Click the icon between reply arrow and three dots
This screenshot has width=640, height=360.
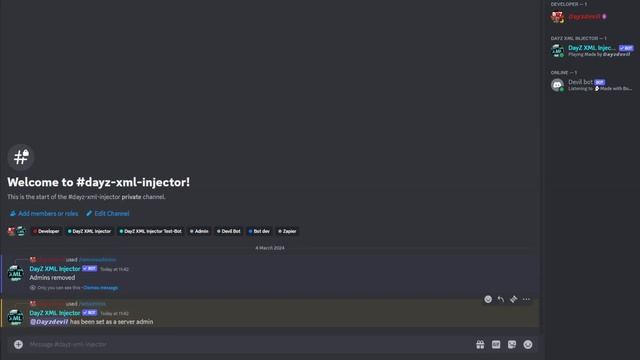tap(513, 299)
